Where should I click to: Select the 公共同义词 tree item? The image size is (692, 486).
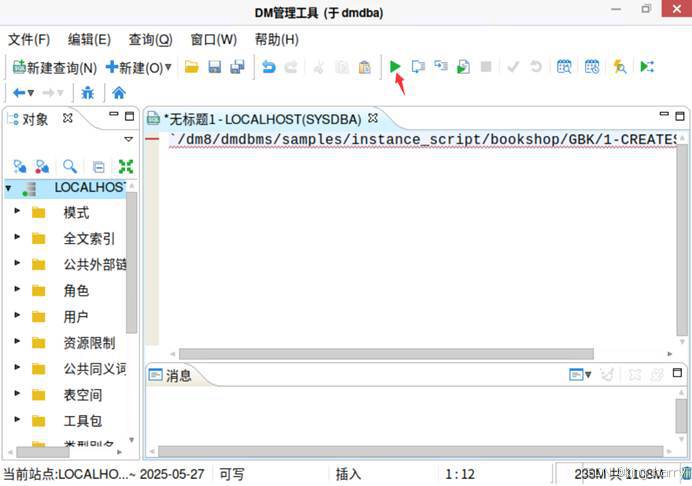(95, 369)
